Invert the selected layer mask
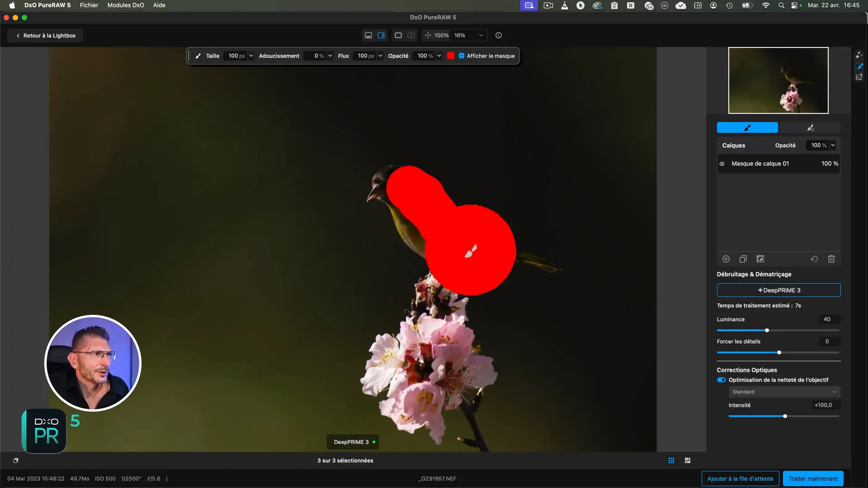The width and height of the screenshot is (868, 488). pyautogui.click(x=760, y=259)
